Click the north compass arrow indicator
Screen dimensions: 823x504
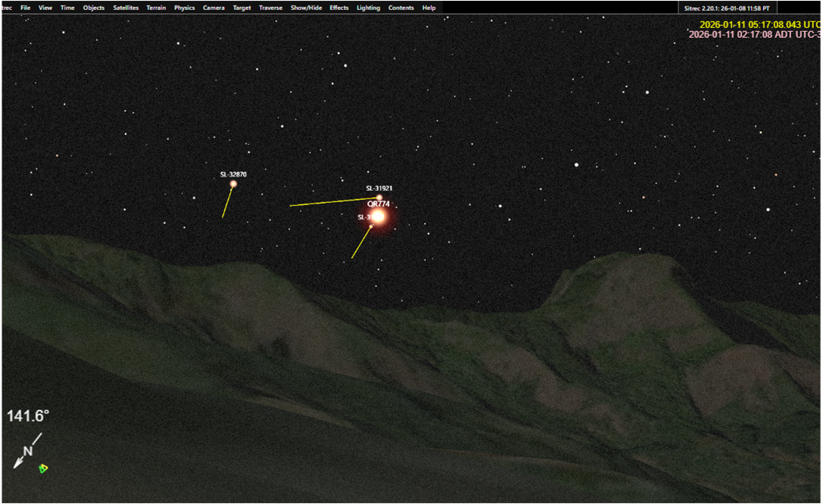pos(26,451)
